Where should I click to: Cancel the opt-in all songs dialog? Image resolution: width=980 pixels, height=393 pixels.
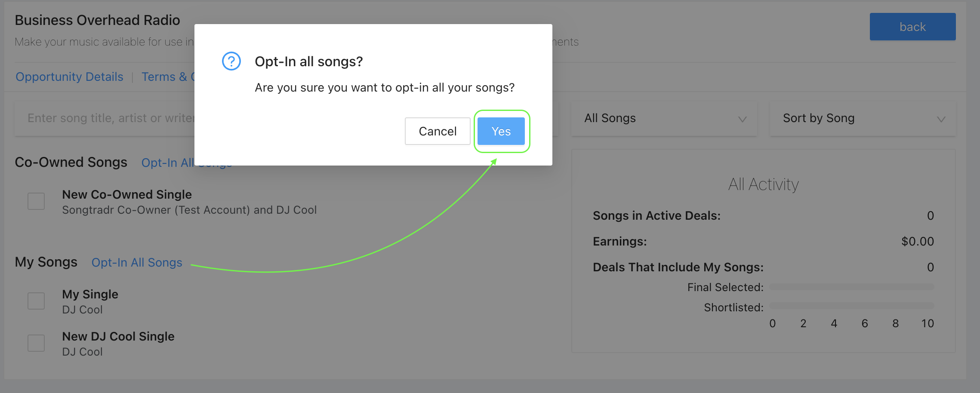438,131
